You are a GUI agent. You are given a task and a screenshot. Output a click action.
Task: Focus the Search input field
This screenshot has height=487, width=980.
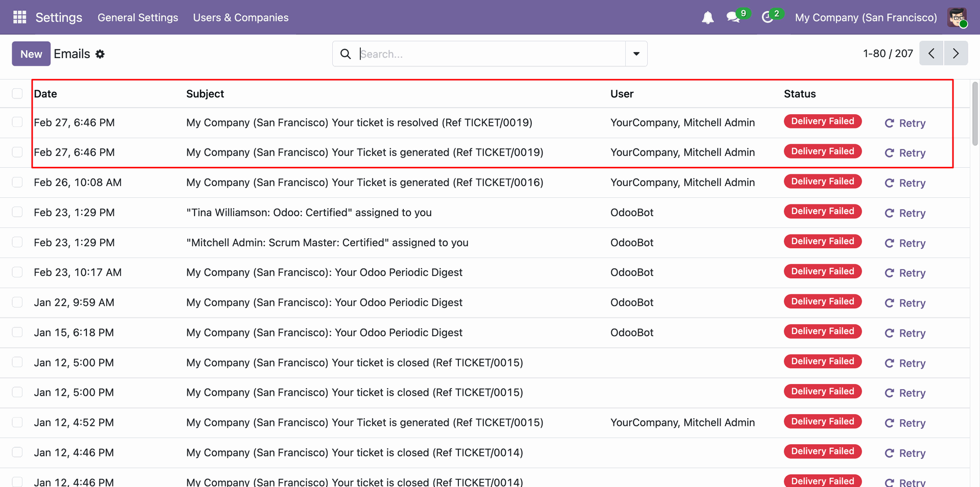tap(490, 54)
